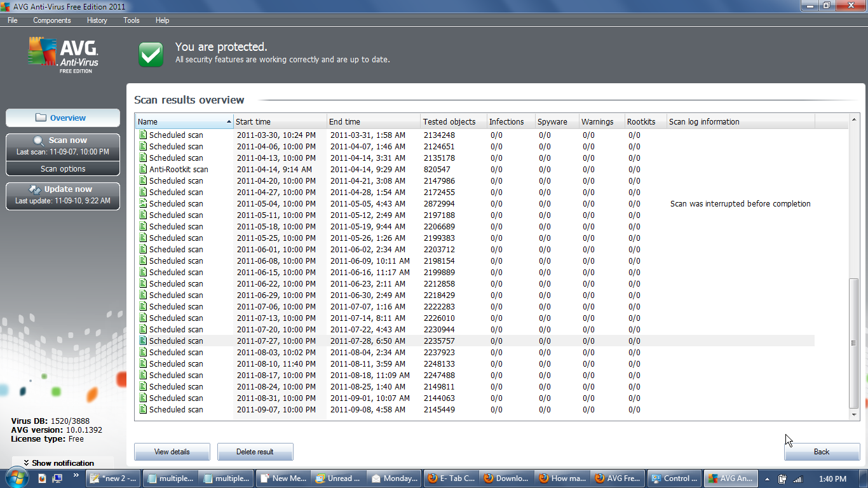Select tested objects value 2872994
Image resolution: width=868 pixels, height=488 pixels.
439,204
